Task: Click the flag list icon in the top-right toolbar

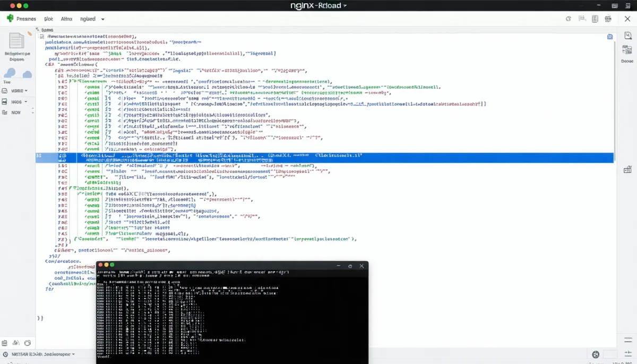Action: point(582,19)
